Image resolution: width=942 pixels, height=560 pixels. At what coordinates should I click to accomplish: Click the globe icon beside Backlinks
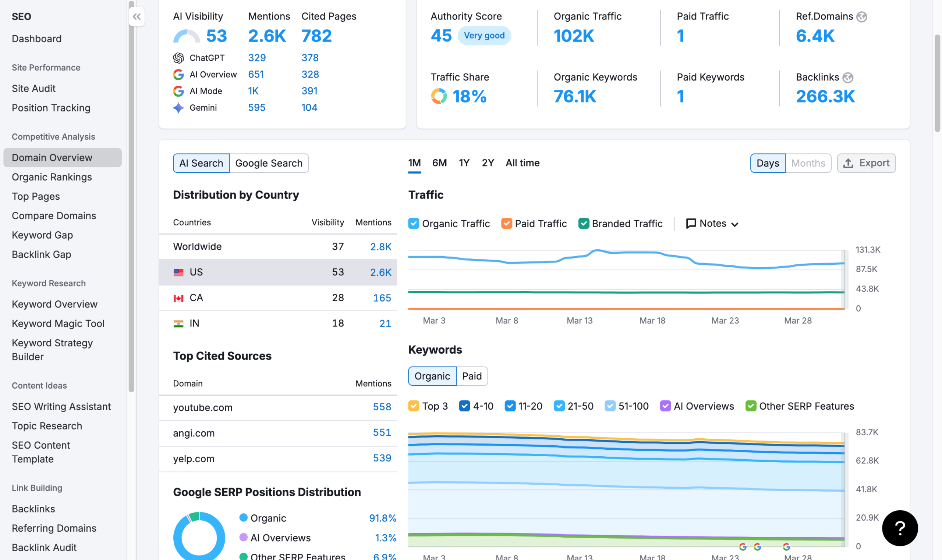tap(847, 77)
